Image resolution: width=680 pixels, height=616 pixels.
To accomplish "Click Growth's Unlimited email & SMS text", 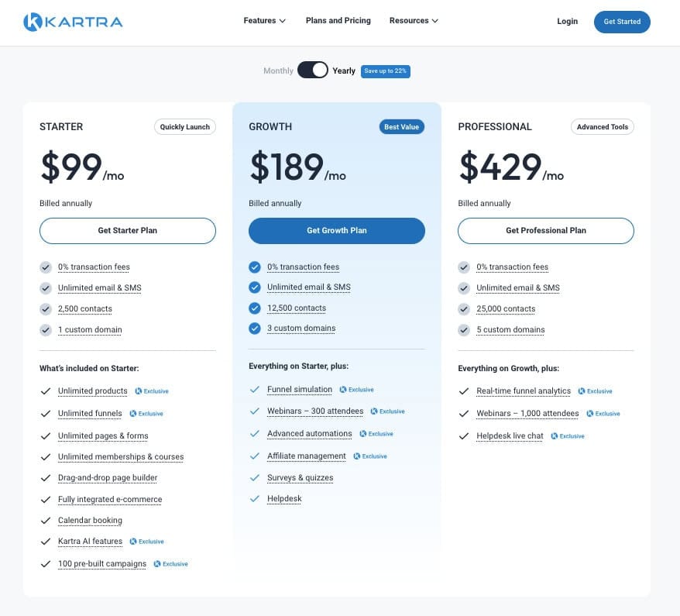I will pyautogui.click(x=309, y=287).
